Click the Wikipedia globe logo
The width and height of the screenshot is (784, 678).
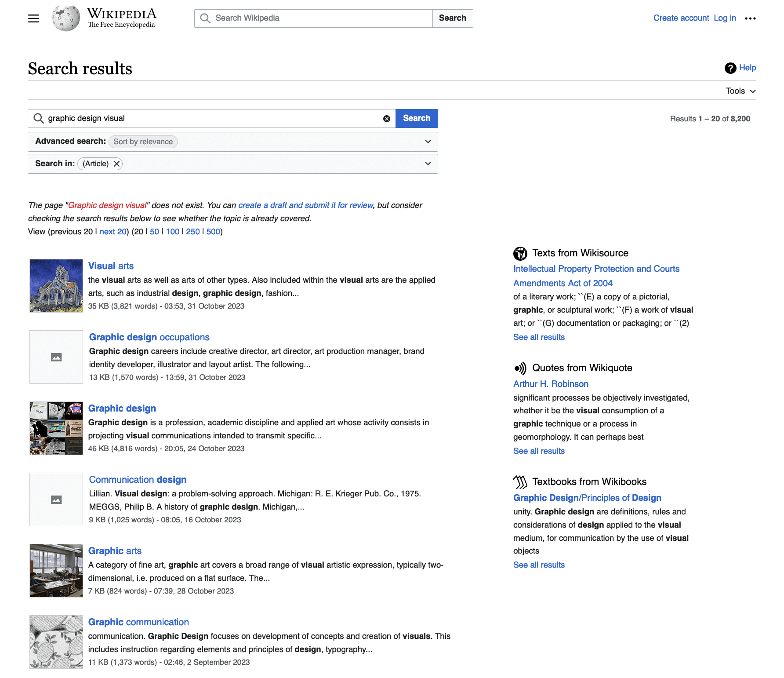point(66,18)
